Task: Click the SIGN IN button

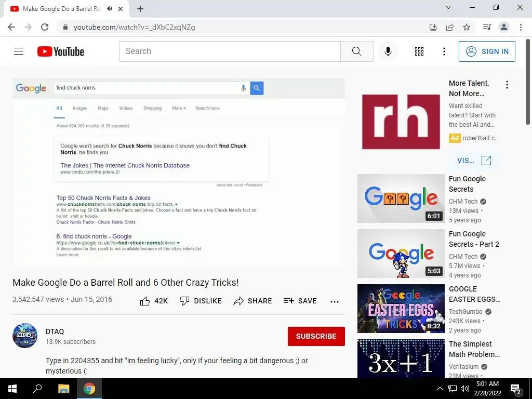Action: (487, 51)
